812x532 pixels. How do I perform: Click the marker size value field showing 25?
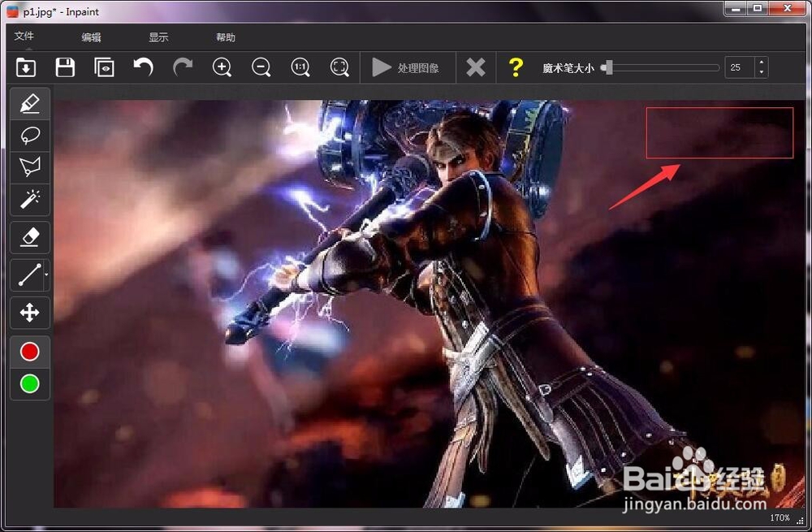[739, 67]
